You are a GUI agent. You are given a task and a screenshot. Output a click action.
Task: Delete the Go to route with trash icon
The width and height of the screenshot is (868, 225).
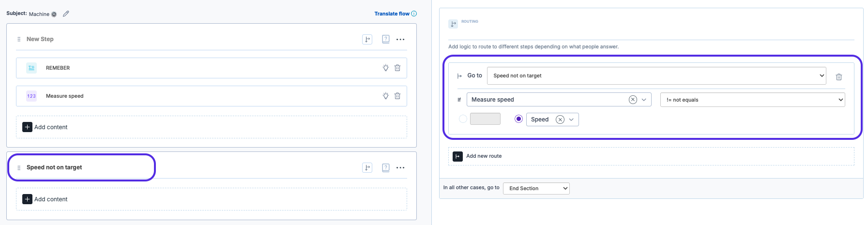(839, 76)
